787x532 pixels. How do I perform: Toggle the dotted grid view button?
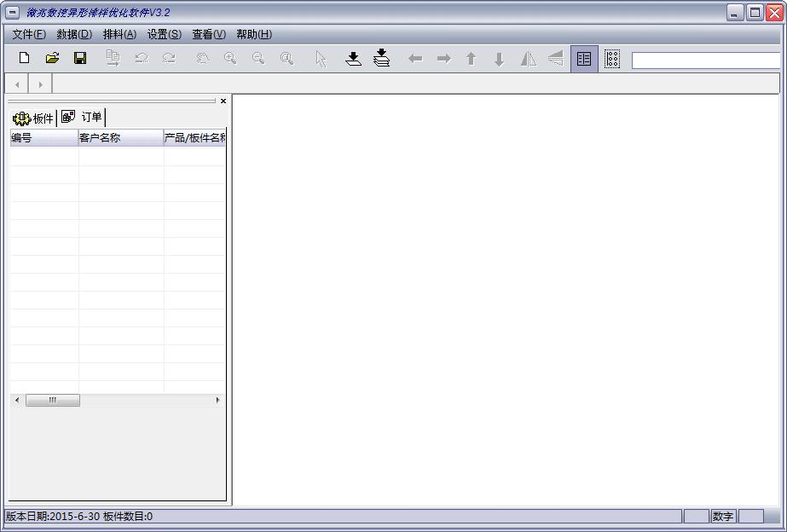pos(612,59)
